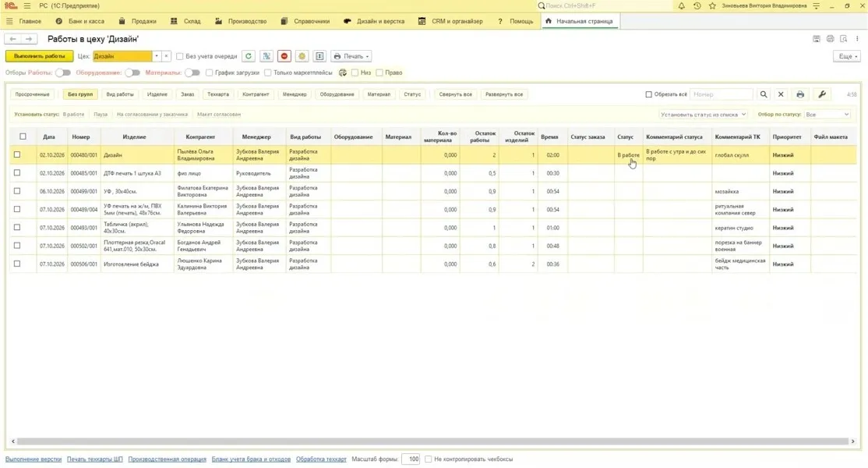The image size is (868, 468).
Task: Check the 'Только маркетплейсы' checkbox
Action: [267, 73]
